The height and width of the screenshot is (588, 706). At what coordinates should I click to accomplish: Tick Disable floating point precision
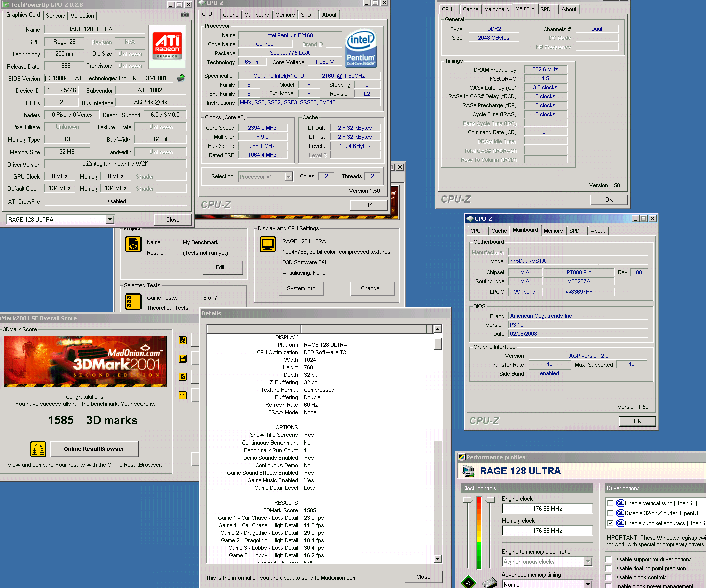[x=609, y=568]
